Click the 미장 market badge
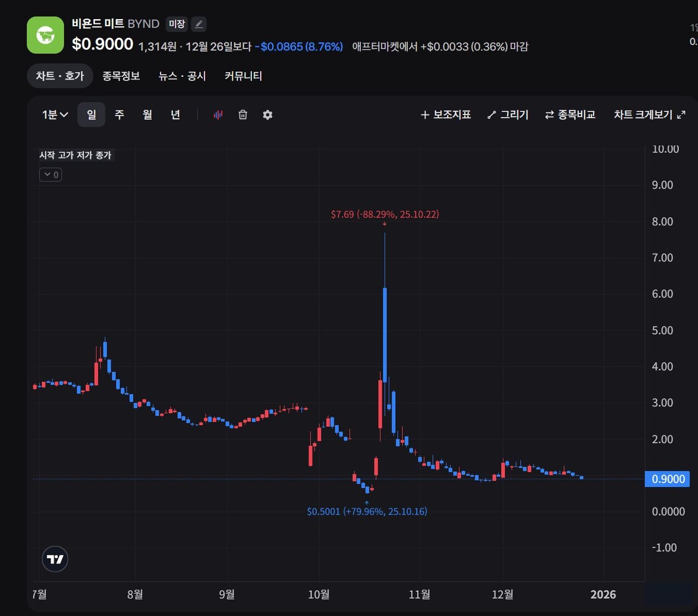This screenshot has height=616, width=698. 177,24
